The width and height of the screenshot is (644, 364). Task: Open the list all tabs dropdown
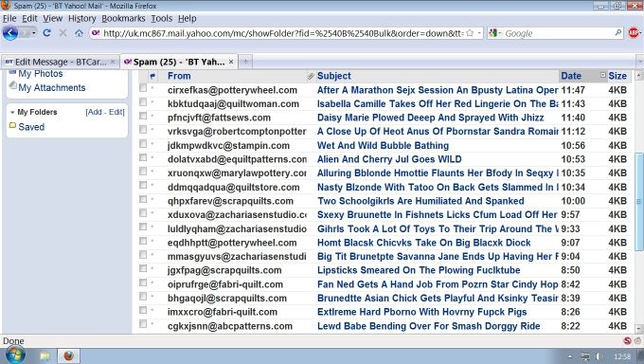pyautogui.click(x=639, y=62)
